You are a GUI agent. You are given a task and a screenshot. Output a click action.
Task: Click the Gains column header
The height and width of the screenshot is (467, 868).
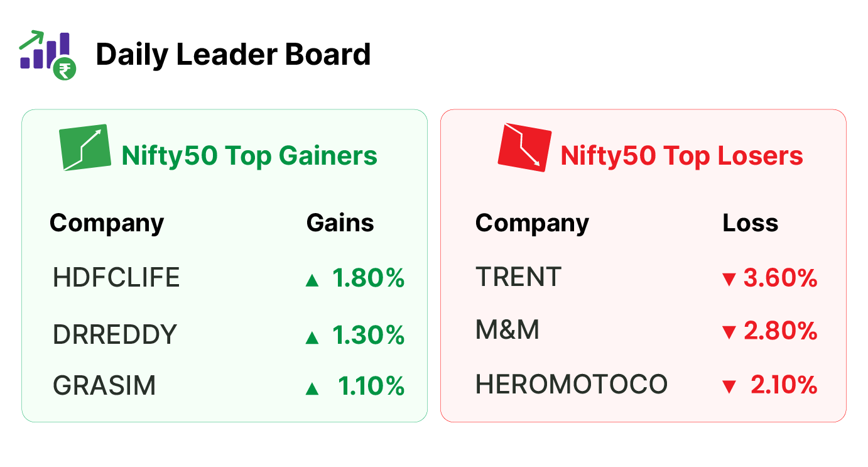click(340, 223)
